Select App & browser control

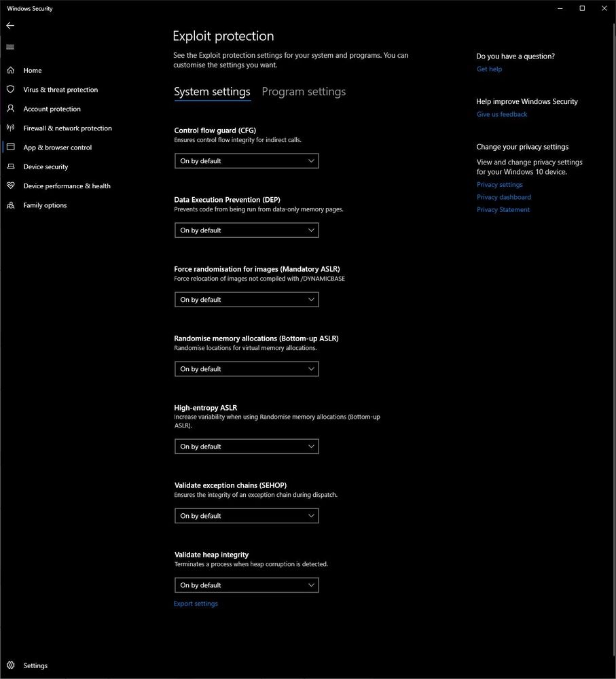click(58, 147)
